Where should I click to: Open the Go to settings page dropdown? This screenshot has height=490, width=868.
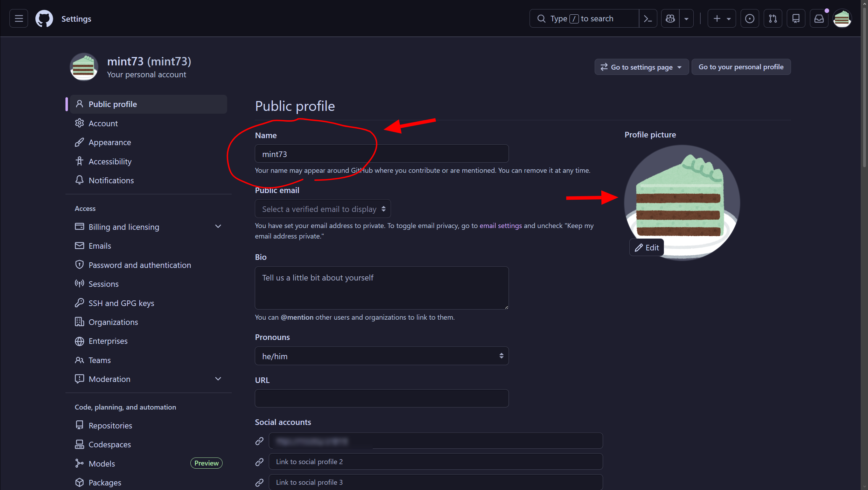point(642,67)
